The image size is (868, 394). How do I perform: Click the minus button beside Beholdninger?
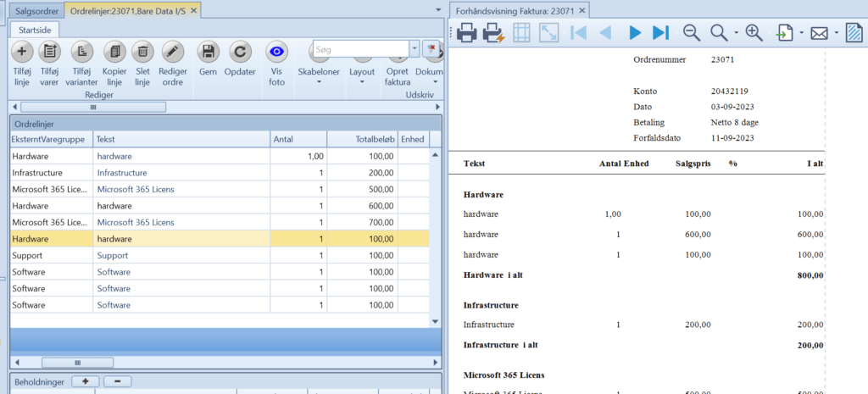[117, 381]
